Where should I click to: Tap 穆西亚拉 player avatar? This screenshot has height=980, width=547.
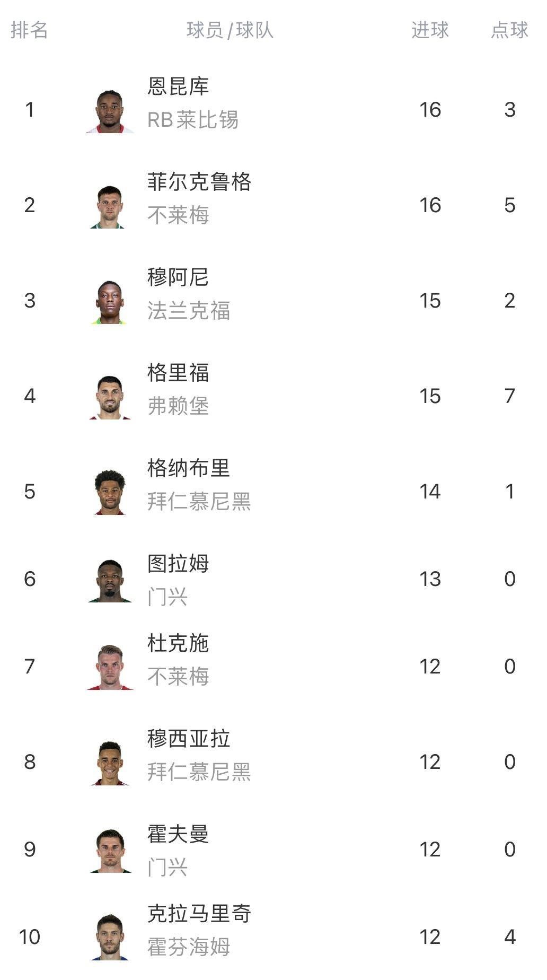[110, 763]
